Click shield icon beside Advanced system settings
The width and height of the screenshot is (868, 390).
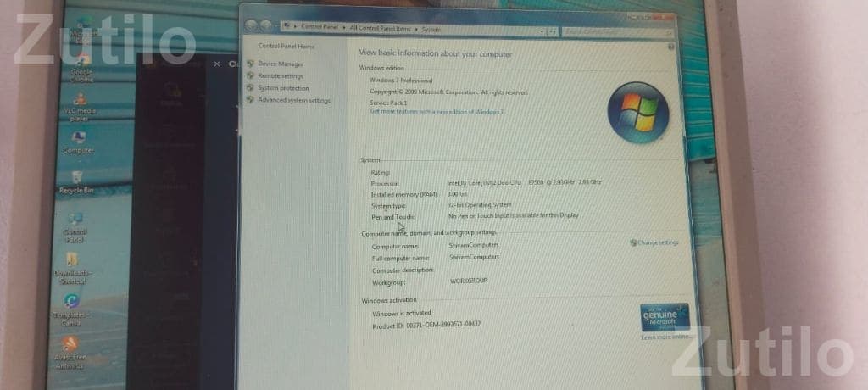250,100
